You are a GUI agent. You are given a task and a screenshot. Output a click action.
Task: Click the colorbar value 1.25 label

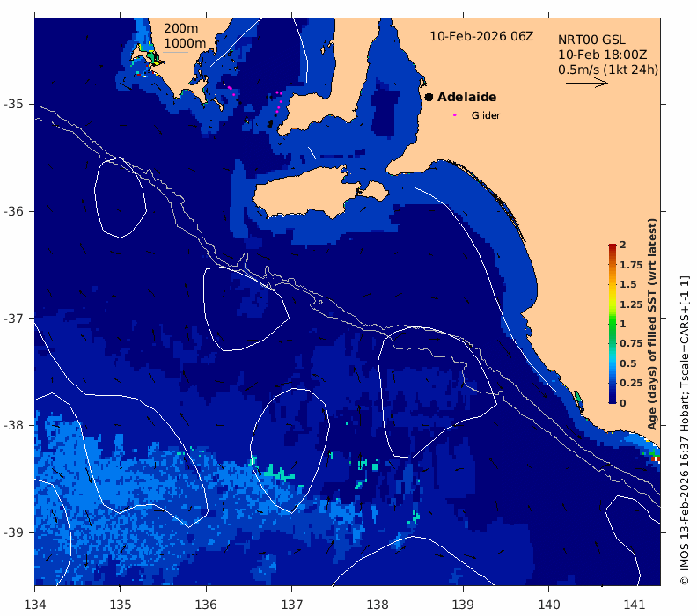click(x=631, y=304)
